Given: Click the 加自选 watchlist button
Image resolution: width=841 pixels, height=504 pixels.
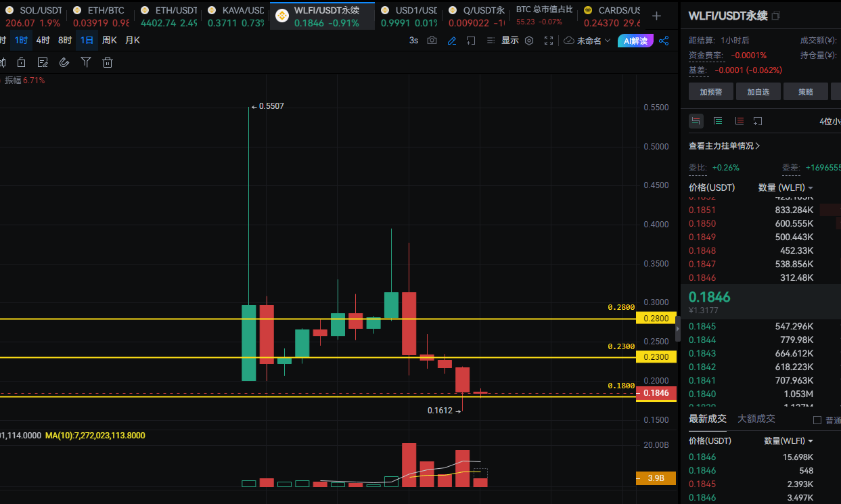Looking at the screenshot, I should pos(758,92).
